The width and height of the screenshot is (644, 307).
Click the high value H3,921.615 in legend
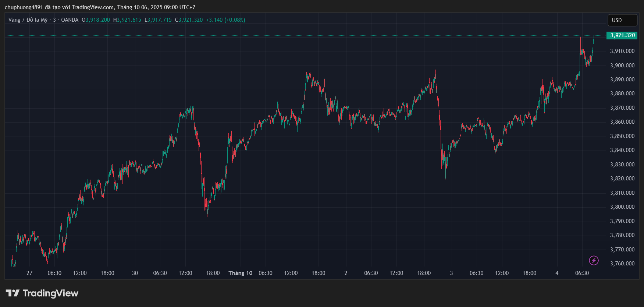tap(127, 20)
